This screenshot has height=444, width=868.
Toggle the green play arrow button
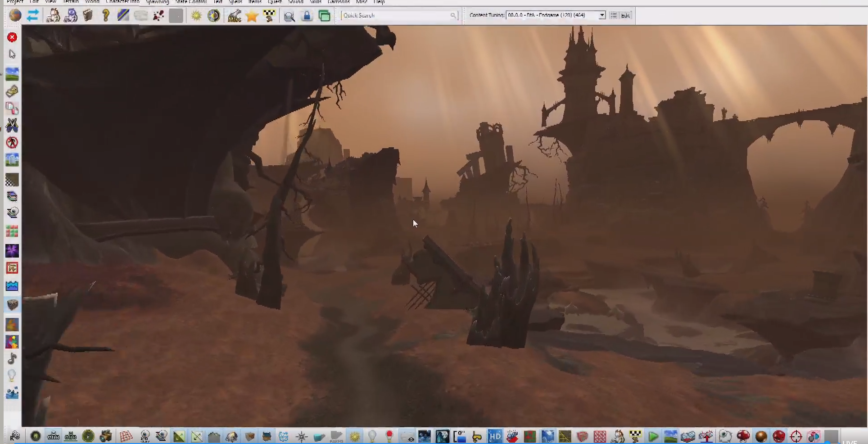click(653, 436)
